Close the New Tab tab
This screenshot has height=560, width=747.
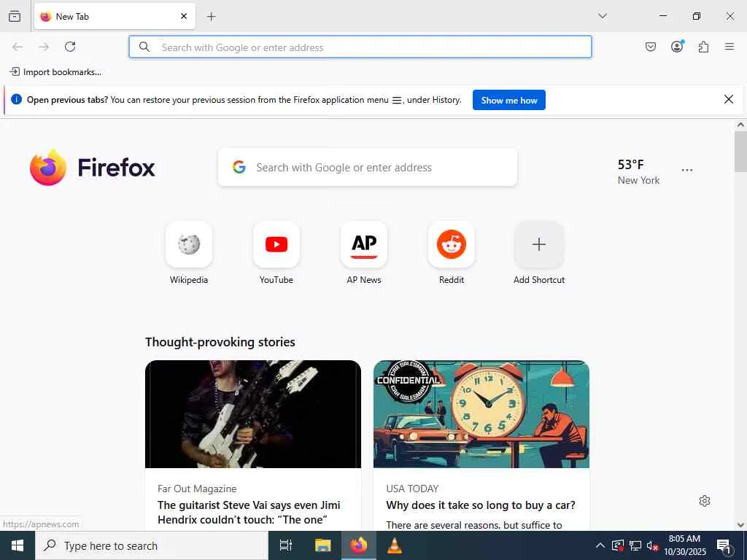point(184,16)
